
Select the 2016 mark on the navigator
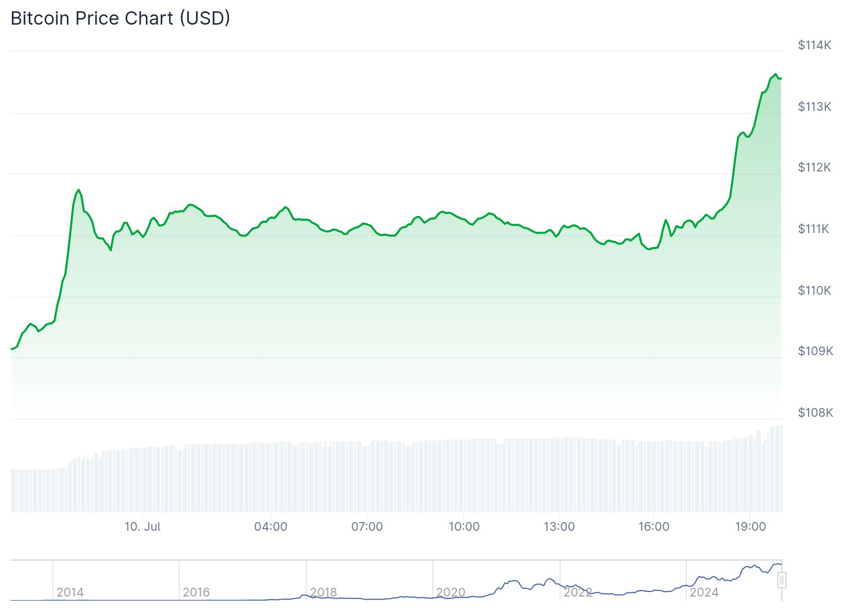tap(196, 592)
